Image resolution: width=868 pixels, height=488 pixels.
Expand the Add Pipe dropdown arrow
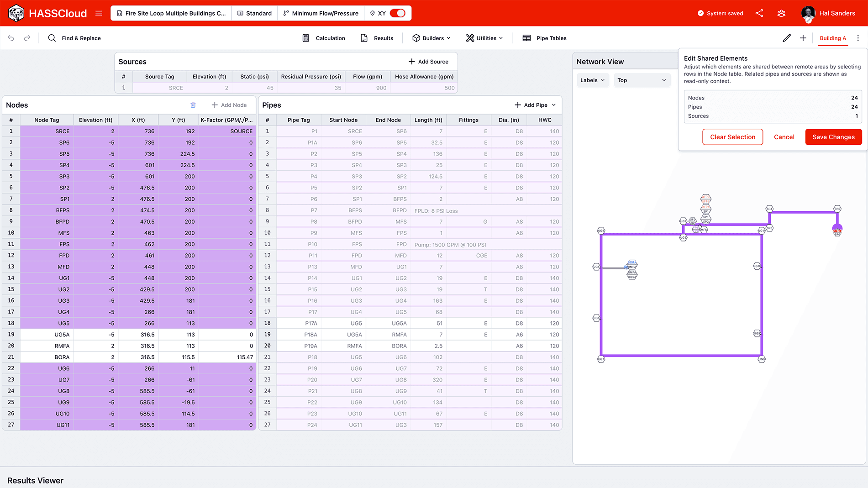pos(554,105)
